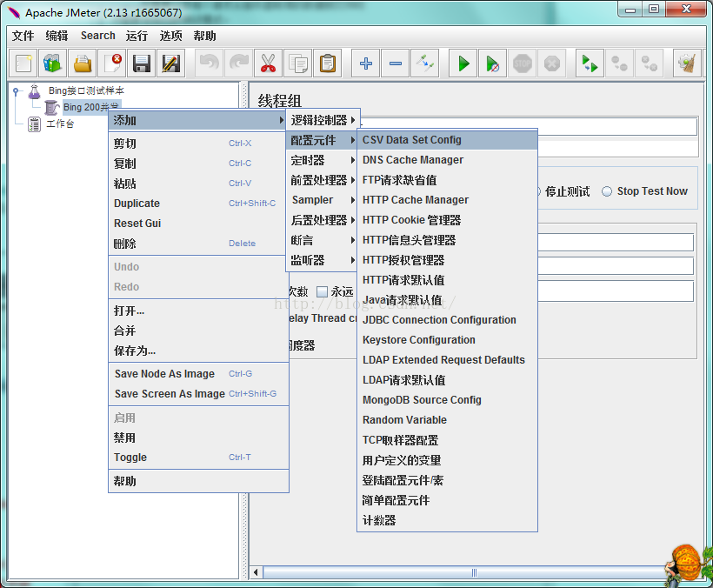Choose HTTP Cookie 管理器

click(x=448, y=220)
